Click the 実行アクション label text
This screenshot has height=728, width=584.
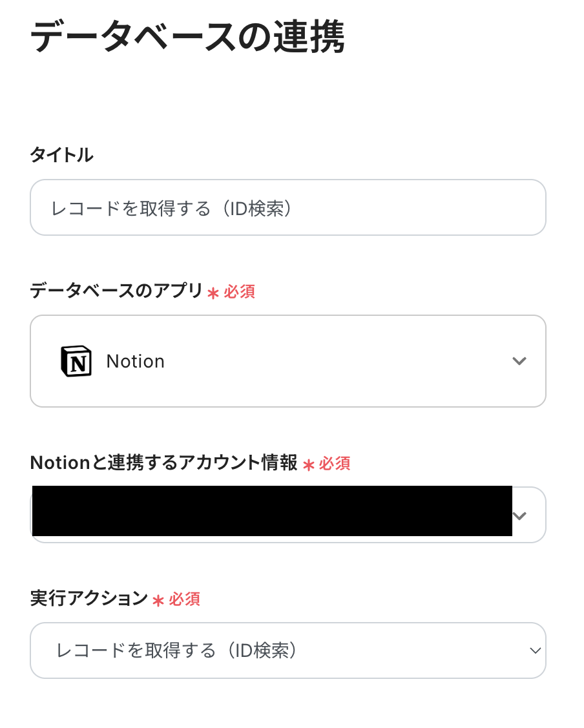click(x=89, y=599)
